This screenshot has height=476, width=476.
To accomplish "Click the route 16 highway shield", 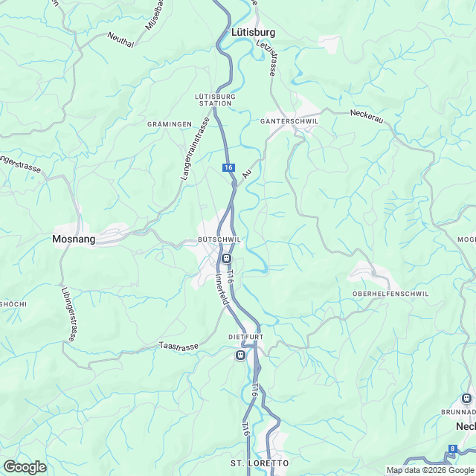I will [x=228, y=167].
